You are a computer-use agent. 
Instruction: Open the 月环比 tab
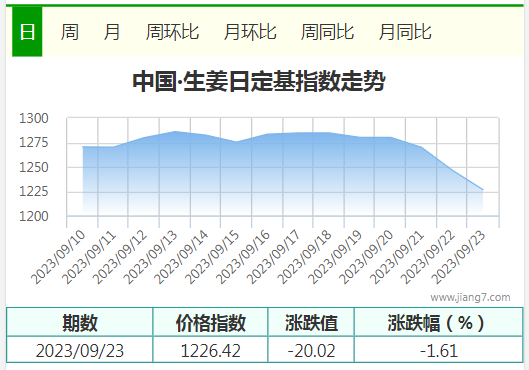click(250, 32)
